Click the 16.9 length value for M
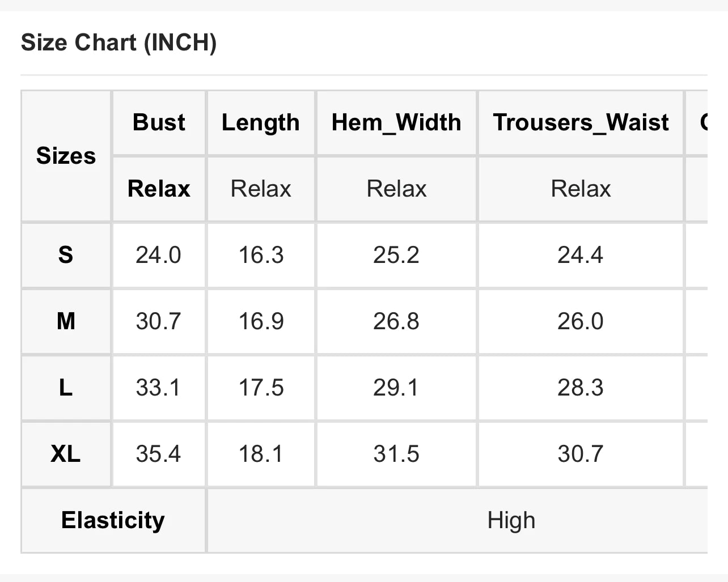This screenshot has width=728, height=582. 261,321
